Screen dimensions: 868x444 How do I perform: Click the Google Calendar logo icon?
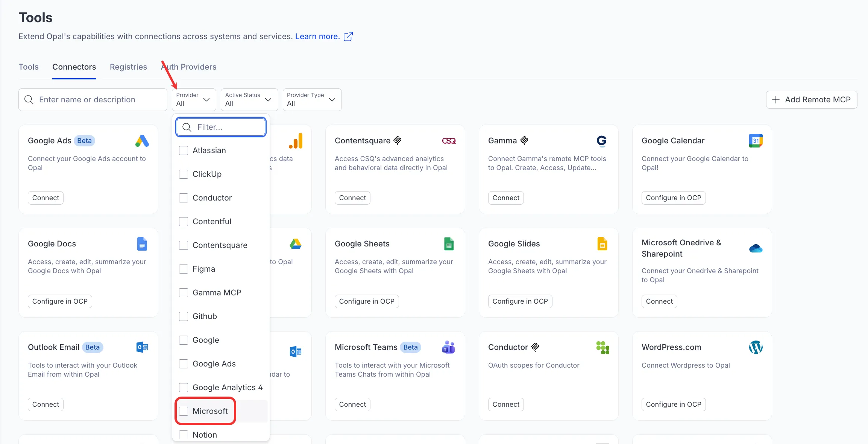click(756, 141)
